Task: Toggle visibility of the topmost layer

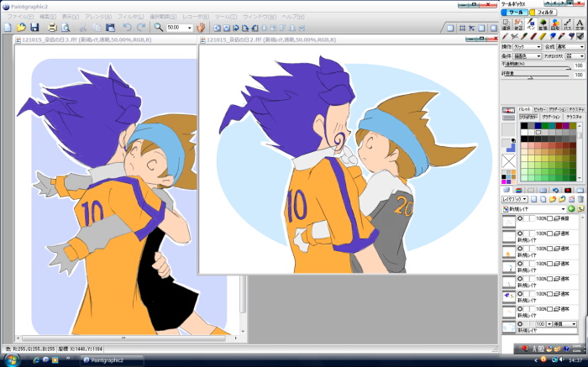Action: pyautogui.click(x=520, y=218)
